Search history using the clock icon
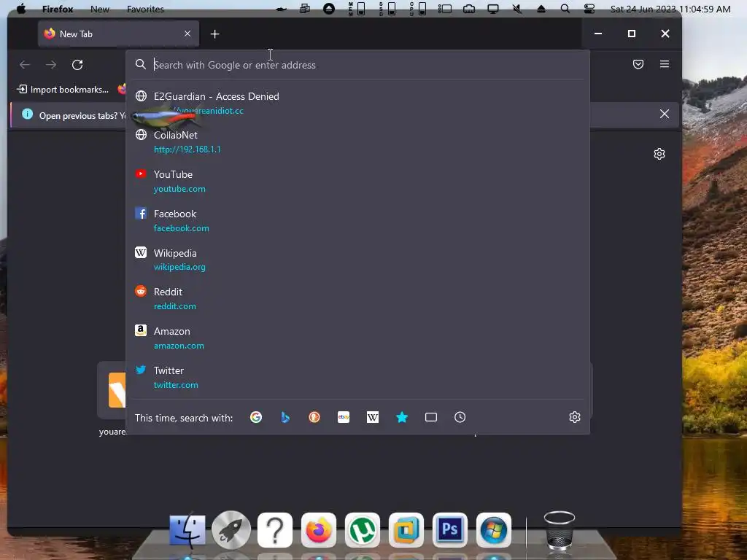747x560 pixels. click(x=460, y=417)
